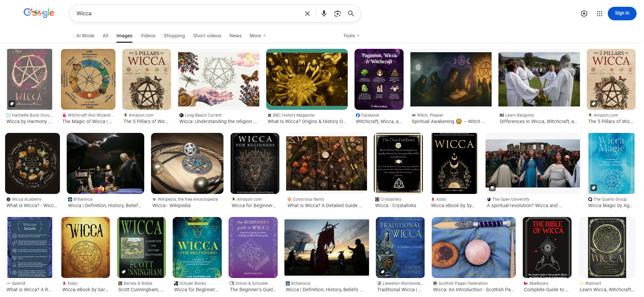Click the 'Spells8' source label
644x297 pixels.
(19, 283)
